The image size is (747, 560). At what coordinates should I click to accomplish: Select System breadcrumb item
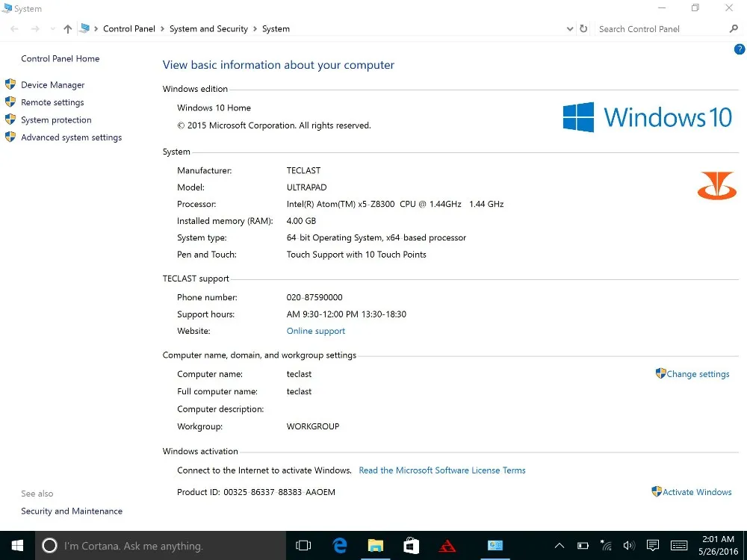(x=276, y=28)
